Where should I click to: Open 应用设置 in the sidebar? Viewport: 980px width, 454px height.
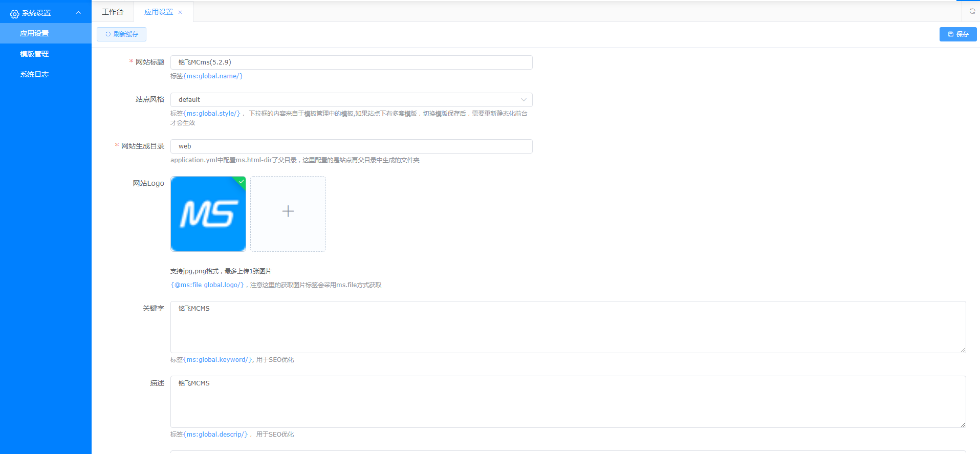34,33
